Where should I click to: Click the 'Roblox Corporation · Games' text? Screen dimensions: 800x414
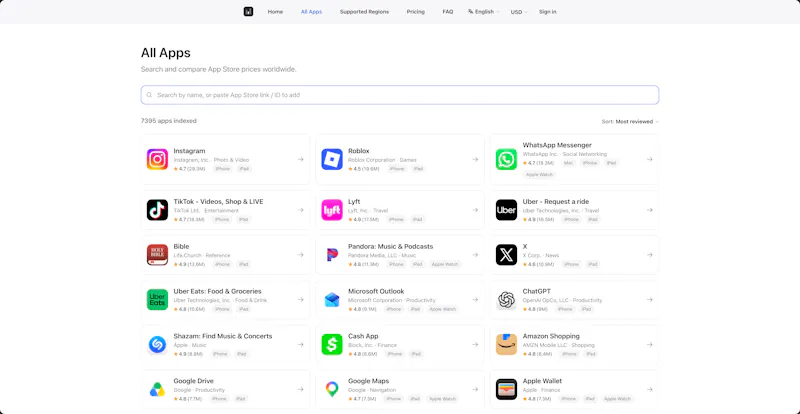[382, 160]
